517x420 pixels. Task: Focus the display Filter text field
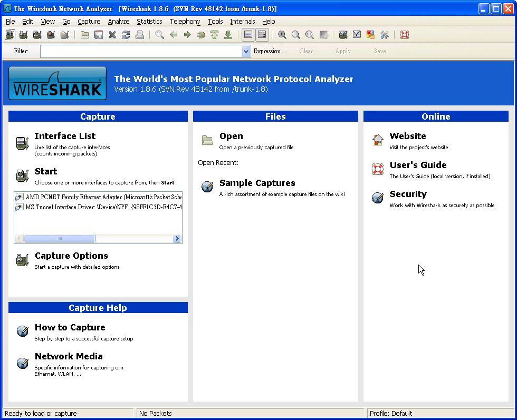pyautogui.click(x=141, y=52)
